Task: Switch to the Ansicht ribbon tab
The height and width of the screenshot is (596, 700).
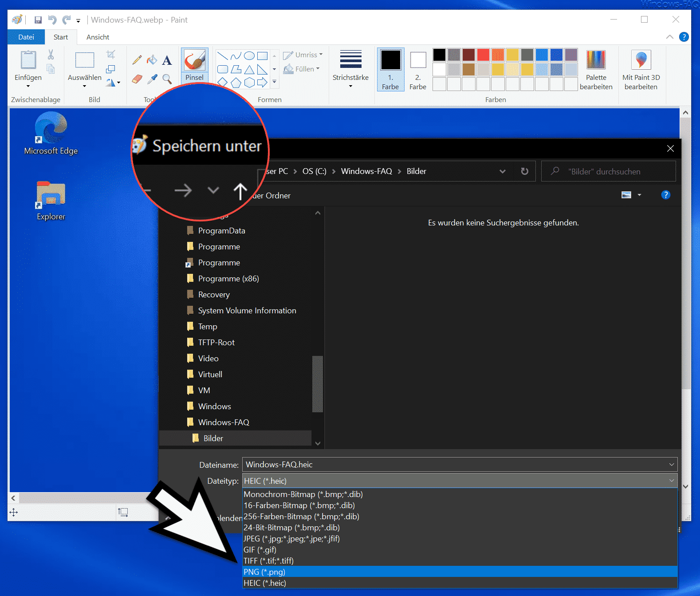Action: 98,37
